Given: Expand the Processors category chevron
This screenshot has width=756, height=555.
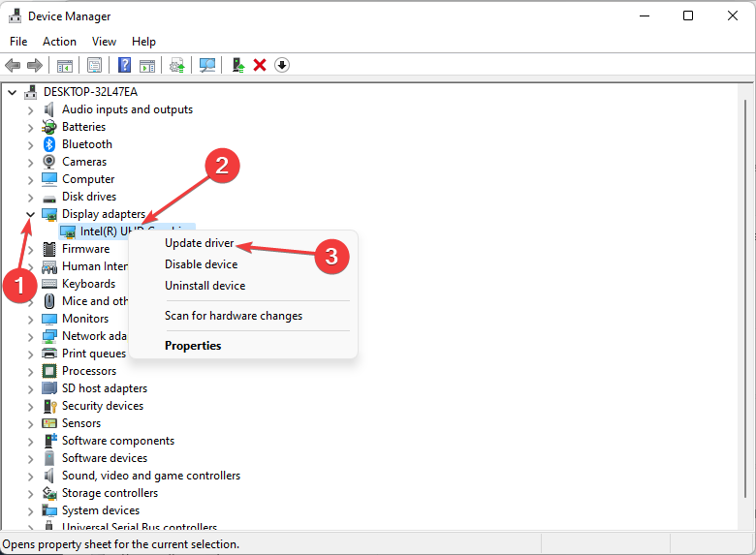Looking at the screenshot, I should coord(30,372).
